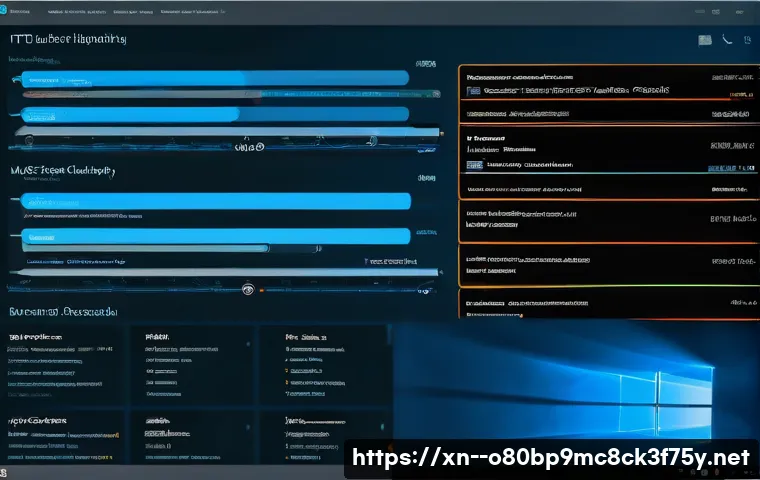Click the round handle on the lower section's bottom track

pyautogui.click(x=248, y=289)
